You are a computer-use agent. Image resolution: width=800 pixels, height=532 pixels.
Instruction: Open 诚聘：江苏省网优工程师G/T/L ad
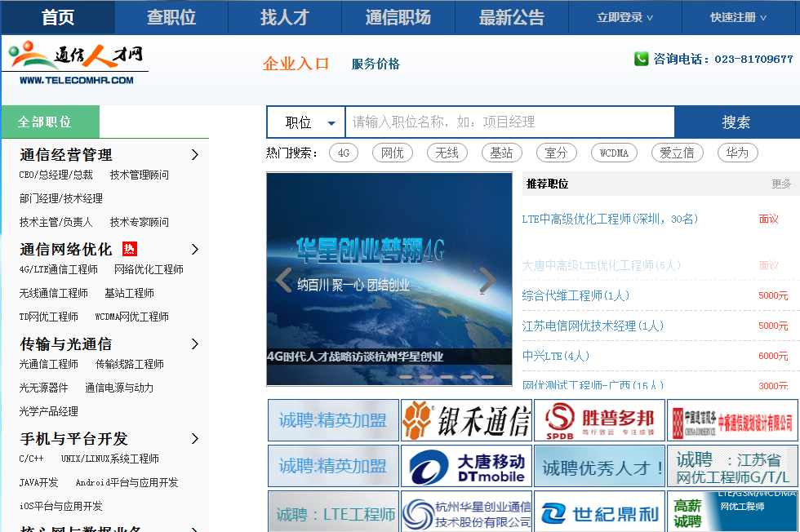[733, 466]
